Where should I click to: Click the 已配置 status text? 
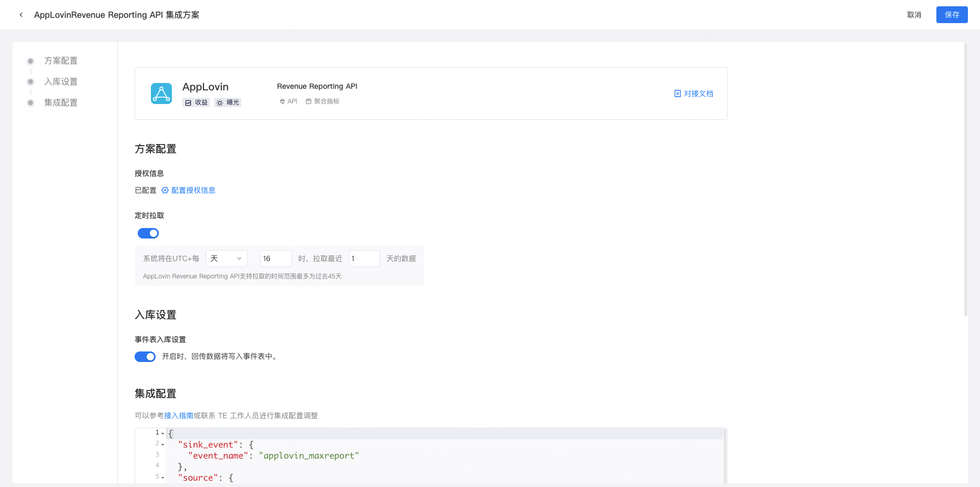point(146,190)
